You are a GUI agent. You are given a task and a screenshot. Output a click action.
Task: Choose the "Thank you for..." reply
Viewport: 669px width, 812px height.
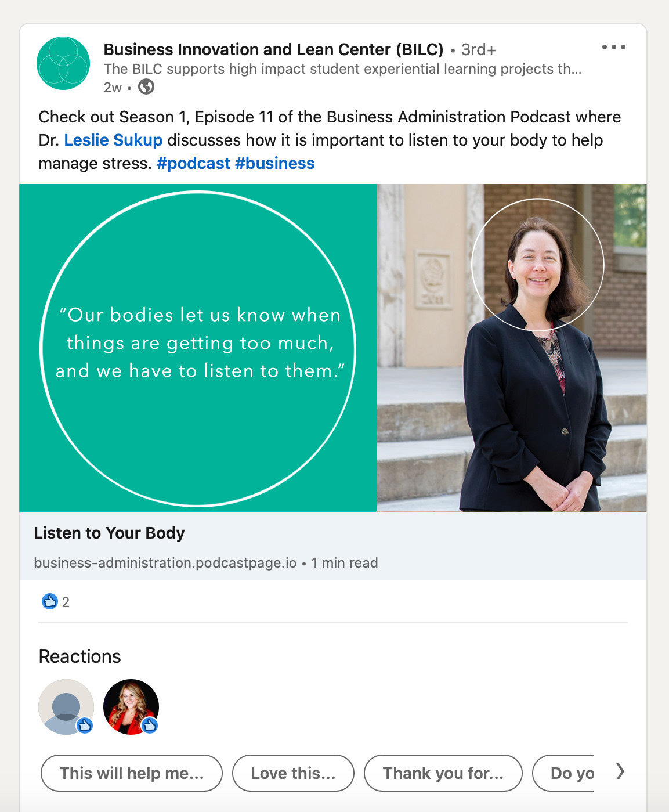click(443, 773)
